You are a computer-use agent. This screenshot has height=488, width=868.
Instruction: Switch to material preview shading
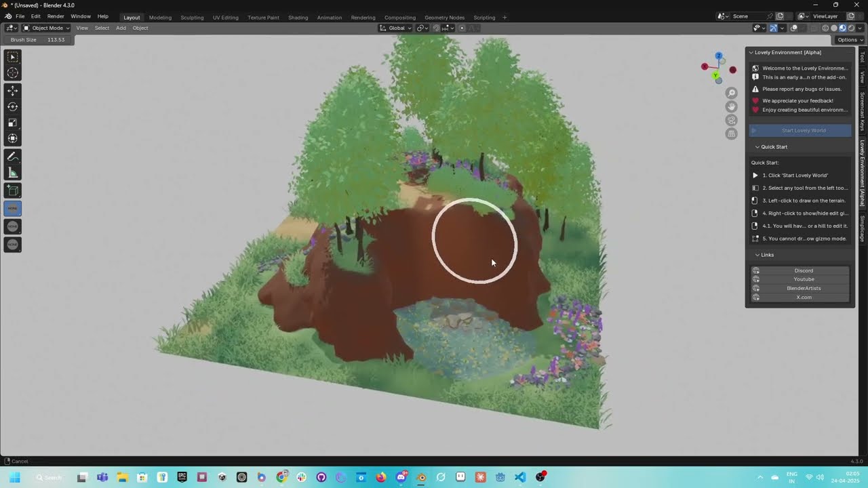843,28
